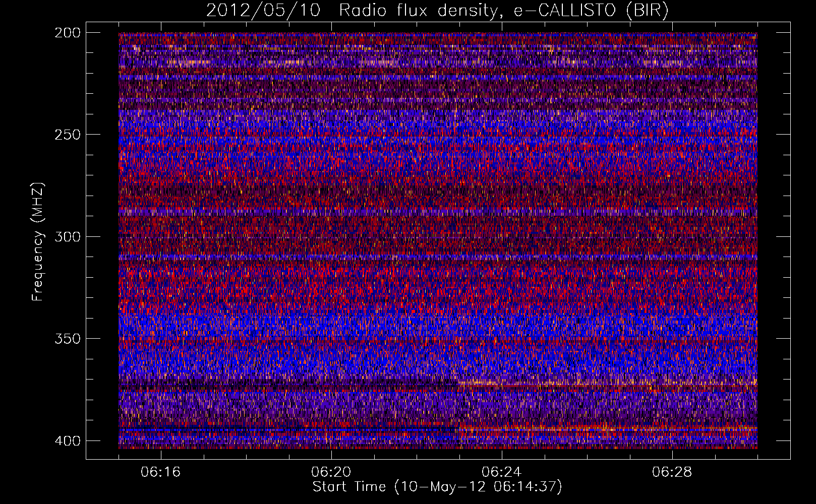Click the 06:28 time tick label
The height and width of the screenshot is (504, 816).
click(x=672, y=472)
